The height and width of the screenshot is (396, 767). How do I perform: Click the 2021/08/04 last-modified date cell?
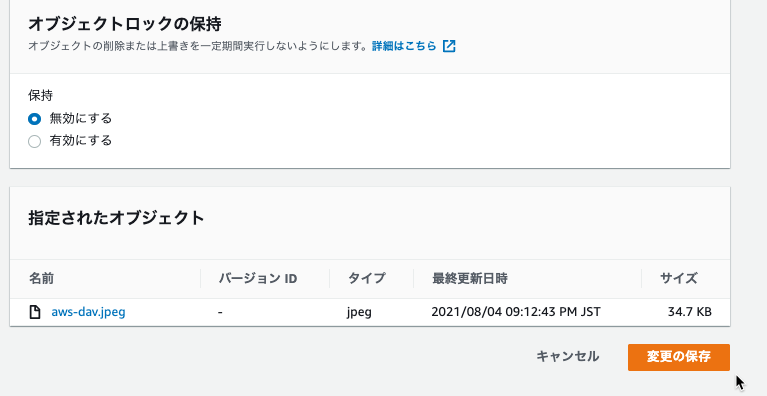click(516, 312)
